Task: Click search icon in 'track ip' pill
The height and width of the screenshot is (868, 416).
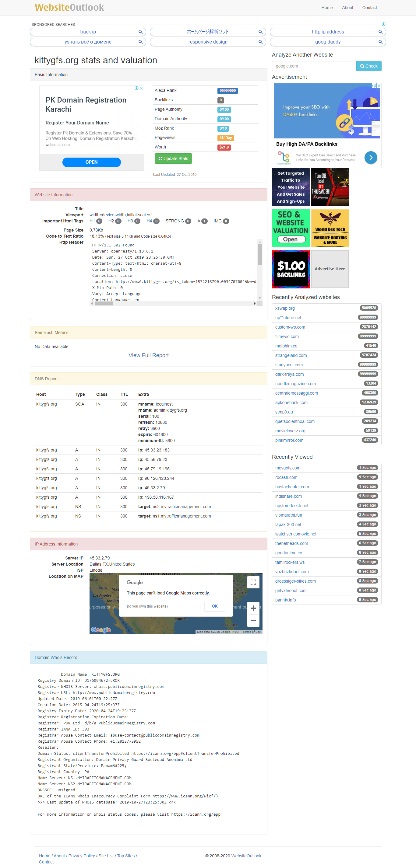Action: pos(140,32)
